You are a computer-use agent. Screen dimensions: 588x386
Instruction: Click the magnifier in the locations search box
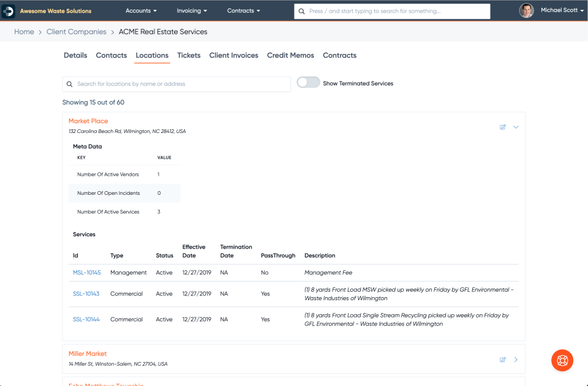pyautogui.click(x=69, y=83)
